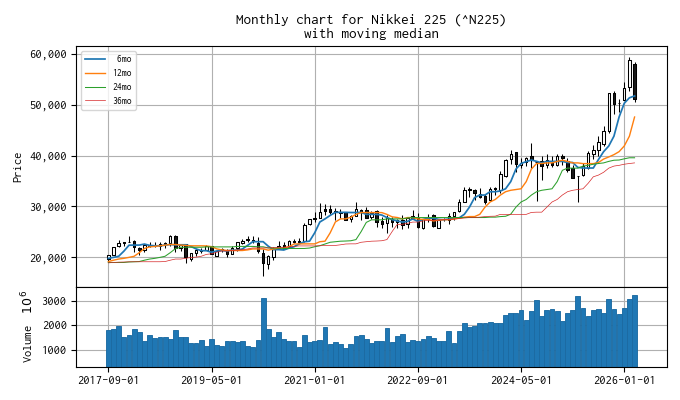Viewport: 680px width, 400px height.
Task: Click the '2026-01-01' date label
Action: (x=624, y=380)
